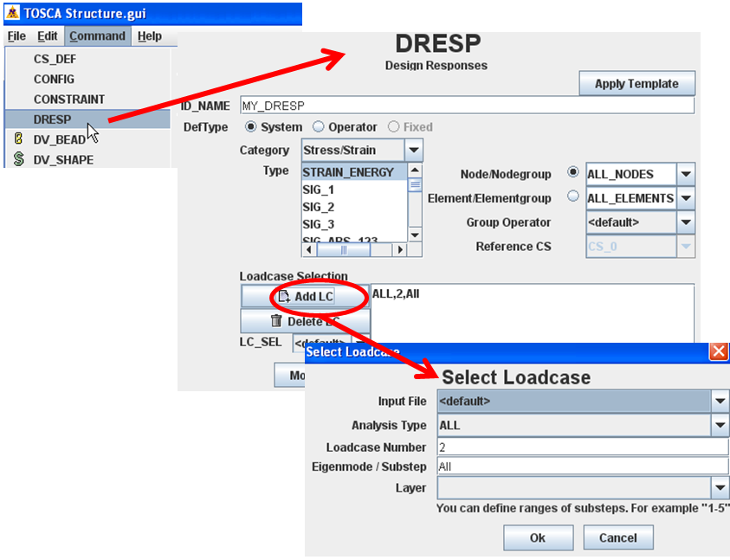Open the Layer dropdown

coord(720,488)
